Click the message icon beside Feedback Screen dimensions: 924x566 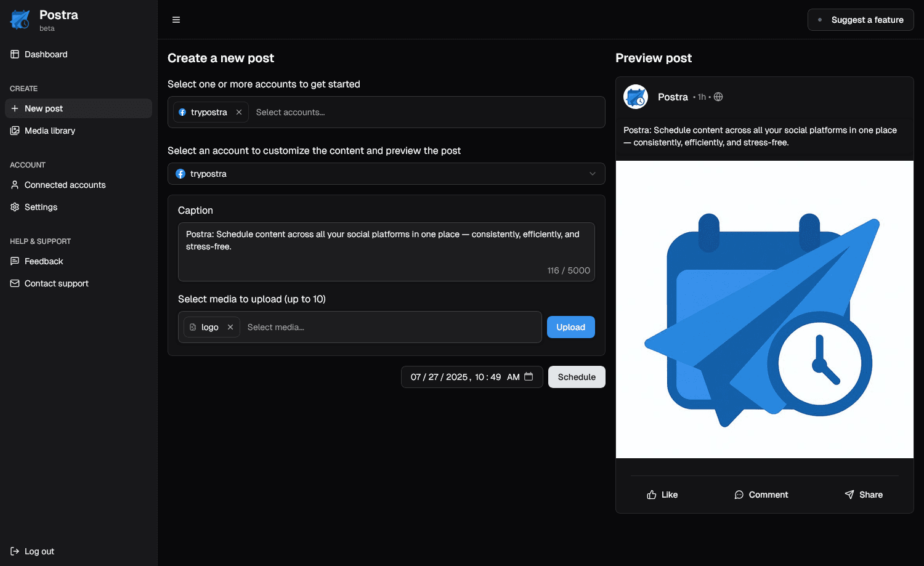tap(15, 261)
